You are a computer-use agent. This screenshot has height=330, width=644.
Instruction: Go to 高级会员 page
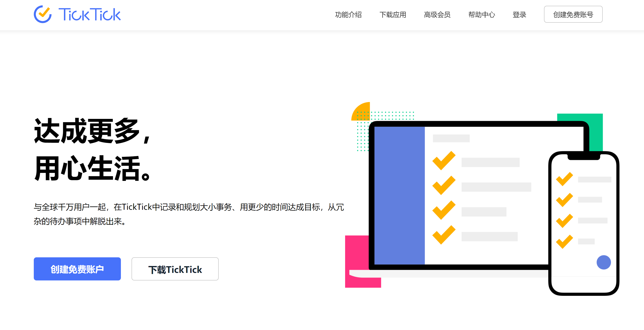pos(437,14)
